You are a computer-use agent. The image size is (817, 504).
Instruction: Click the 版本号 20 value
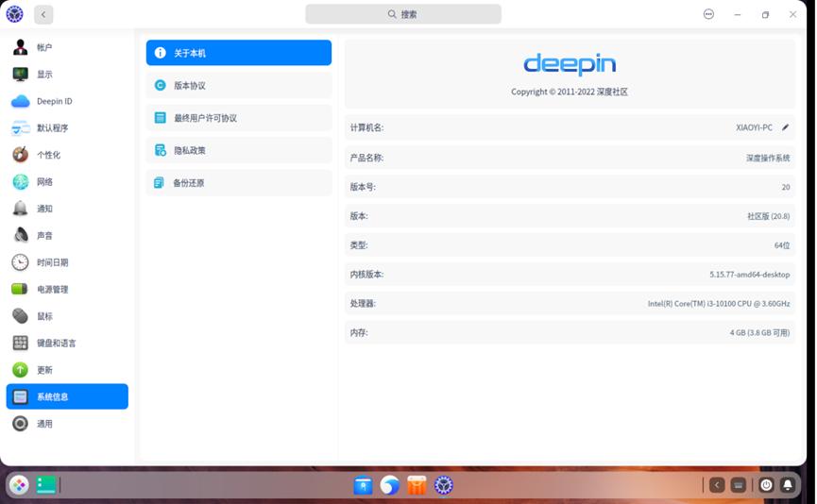(x=786, y=187)
